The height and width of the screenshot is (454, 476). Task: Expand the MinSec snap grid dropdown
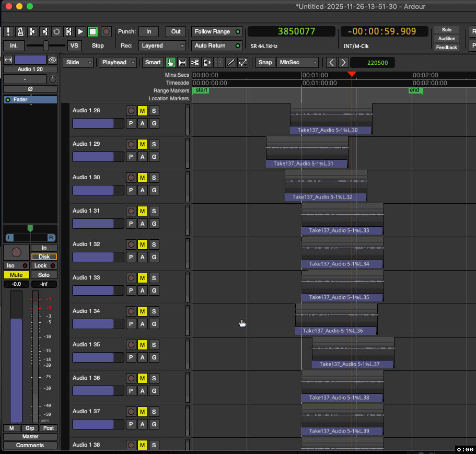pos(297,63)
